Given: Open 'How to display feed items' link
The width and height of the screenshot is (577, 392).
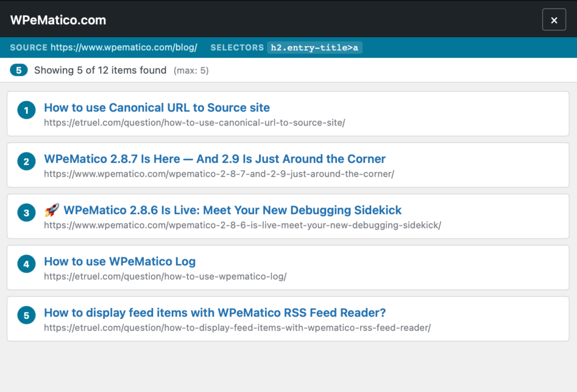Looking at the screenshot, I should 215,313.
